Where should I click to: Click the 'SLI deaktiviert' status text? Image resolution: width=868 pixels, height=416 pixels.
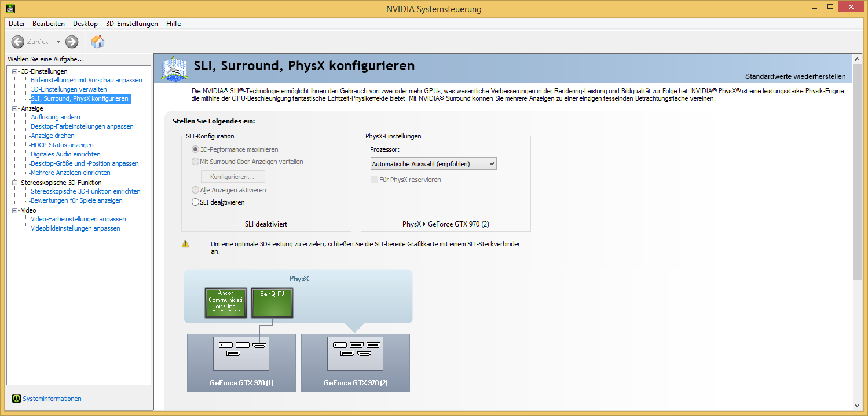click(266, 224)
